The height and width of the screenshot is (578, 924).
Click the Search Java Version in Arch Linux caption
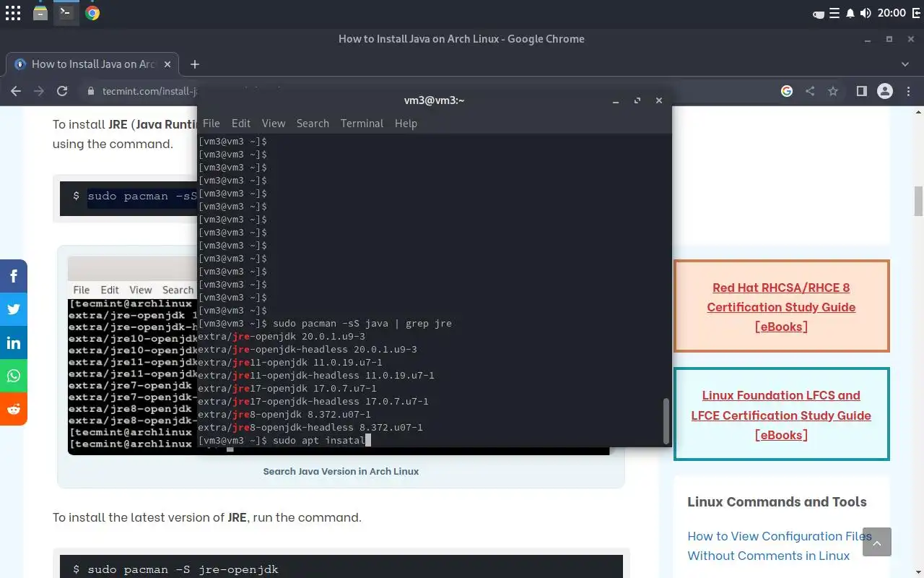pyautogui.click(x=341, y=471)
